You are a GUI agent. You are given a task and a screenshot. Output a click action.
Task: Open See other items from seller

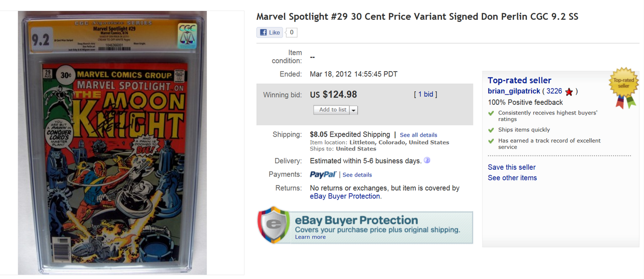coord(512,178)
